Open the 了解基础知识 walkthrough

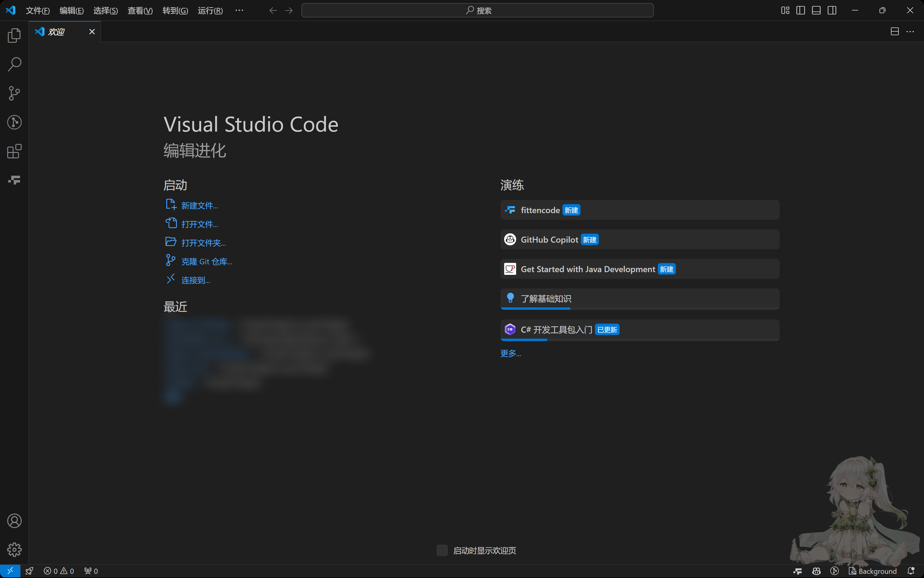(640, 299)
